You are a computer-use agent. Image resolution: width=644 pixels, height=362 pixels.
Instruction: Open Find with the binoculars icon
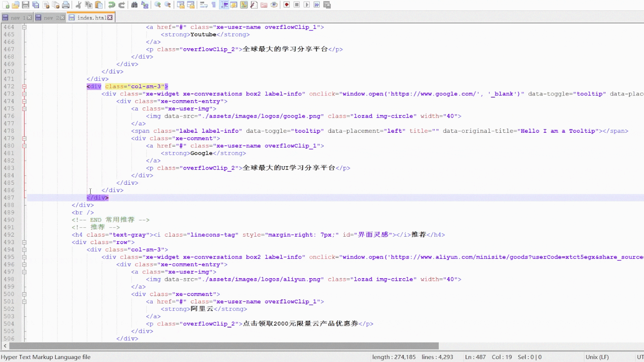pyautogui.click(x=134, y=5)
